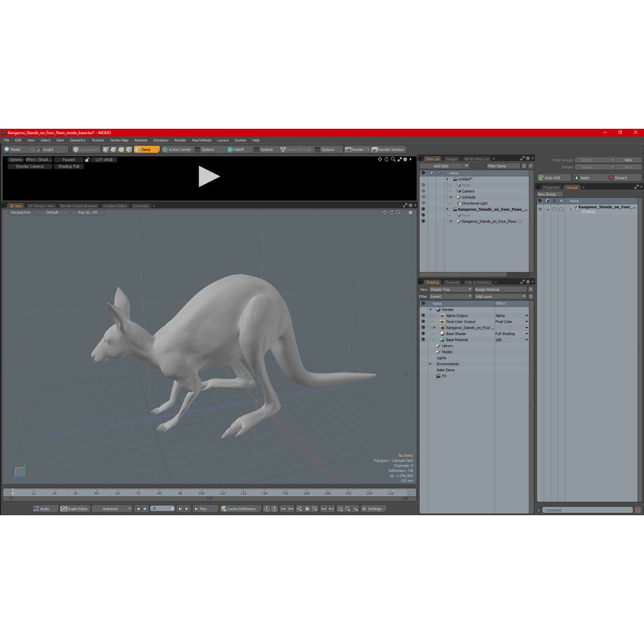644x644 pixels.
Task: Open the Geometry menu
Action: point(78,140)
